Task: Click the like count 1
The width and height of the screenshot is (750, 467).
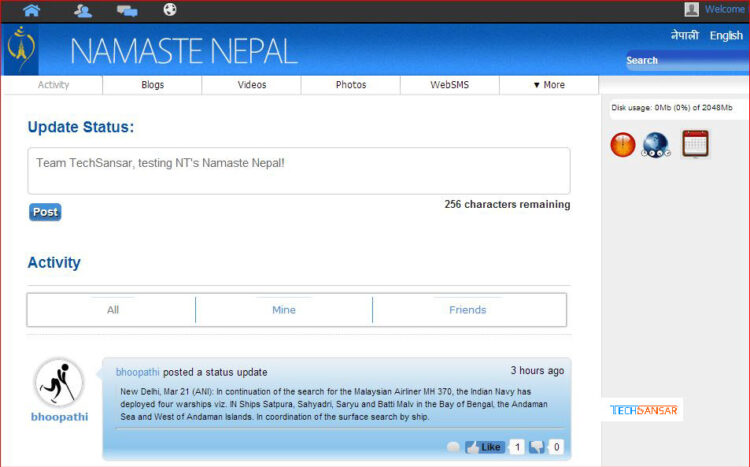Action: 517,447
